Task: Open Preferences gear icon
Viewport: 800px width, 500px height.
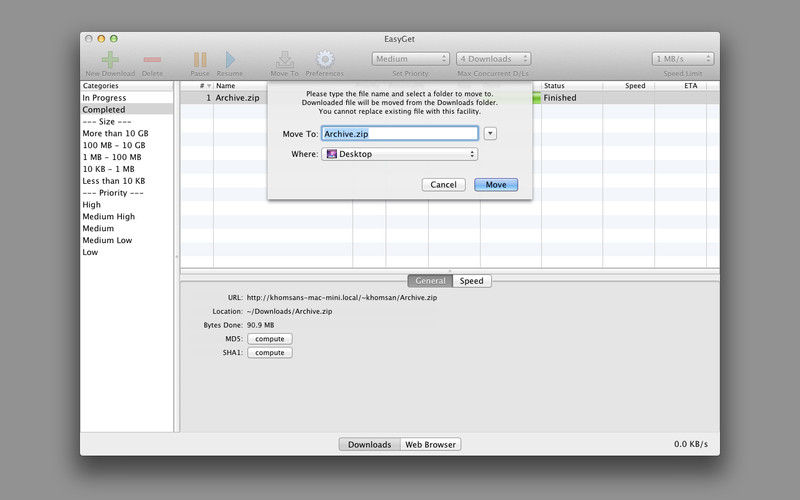Action: (x=325, y=59)
